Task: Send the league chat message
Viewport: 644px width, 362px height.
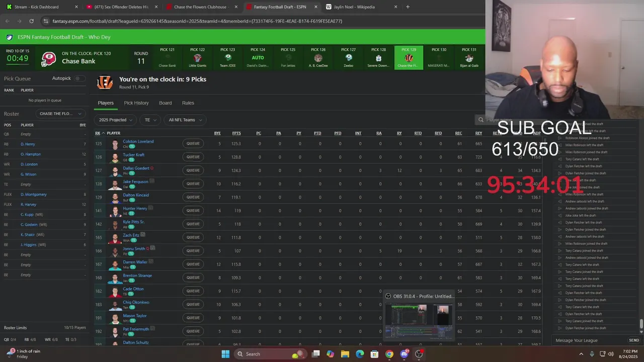Action: click(x=634, y=340)
